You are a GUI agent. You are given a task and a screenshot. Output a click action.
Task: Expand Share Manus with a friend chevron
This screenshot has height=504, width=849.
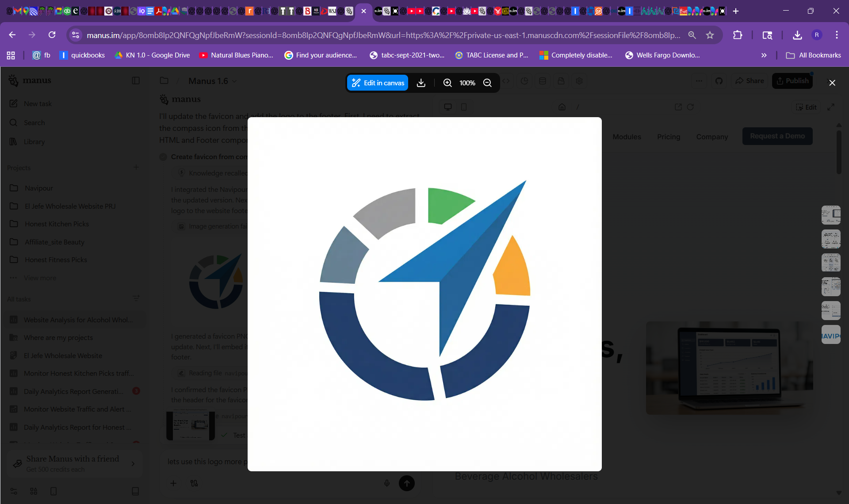click(133, 463)
